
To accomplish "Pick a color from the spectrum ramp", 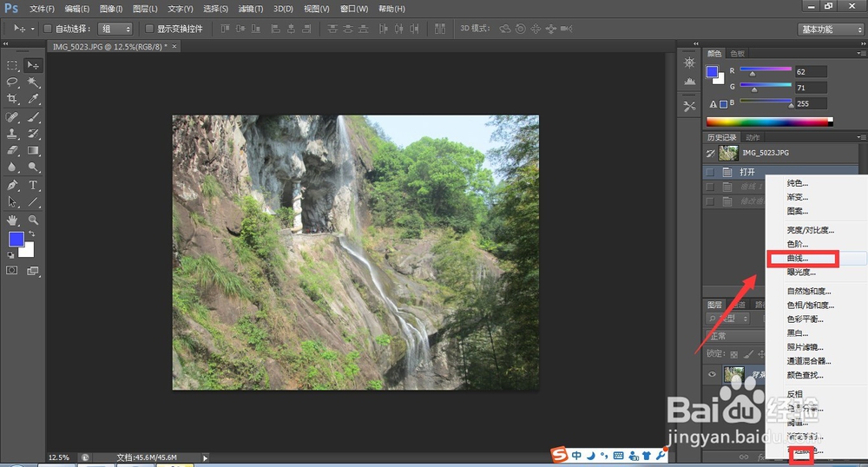I will pos(769,122).
